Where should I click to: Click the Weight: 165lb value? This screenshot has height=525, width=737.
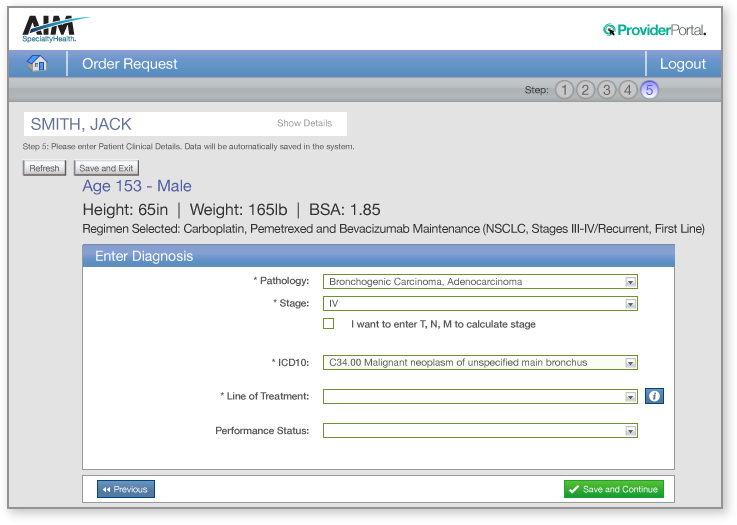[x=238, y=210]
